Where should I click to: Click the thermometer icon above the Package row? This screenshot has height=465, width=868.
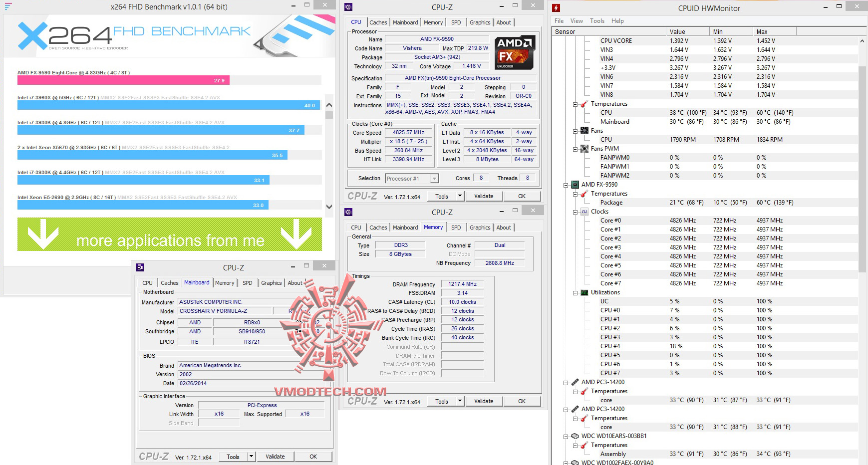click(584, 194)
